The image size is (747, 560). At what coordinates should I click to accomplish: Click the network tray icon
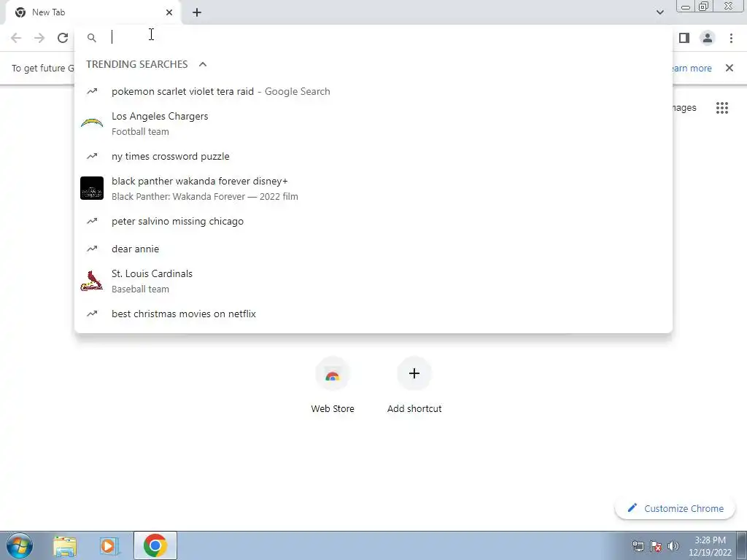(638, 546)
